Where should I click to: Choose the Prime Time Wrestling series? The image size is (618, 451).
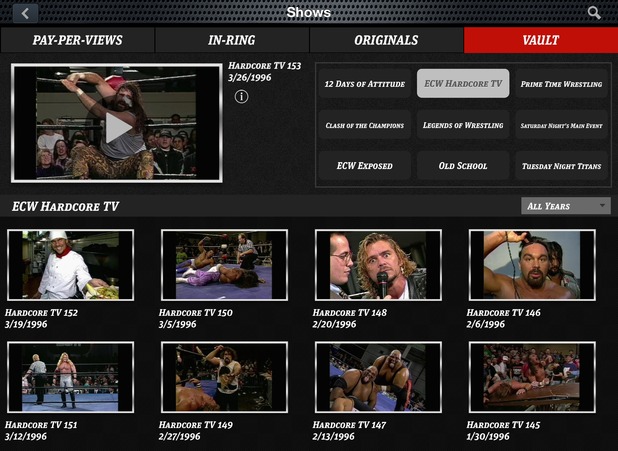(561, 84)
